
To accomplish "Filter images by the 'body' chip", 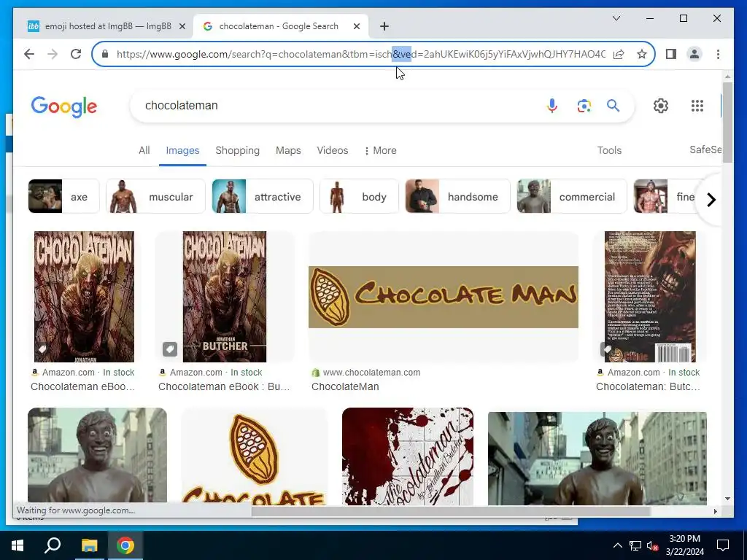I will pos(359,196).
